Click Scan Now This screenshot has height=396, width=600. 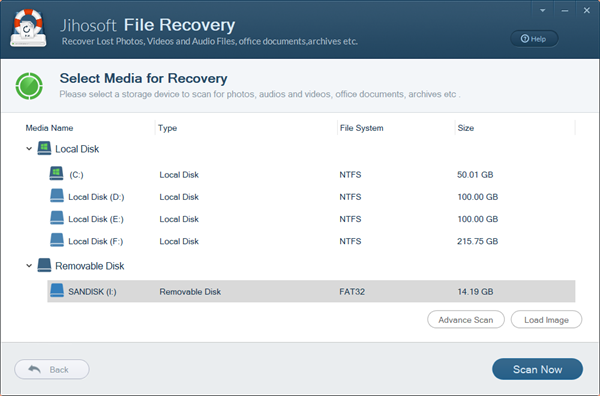(537, 369)
